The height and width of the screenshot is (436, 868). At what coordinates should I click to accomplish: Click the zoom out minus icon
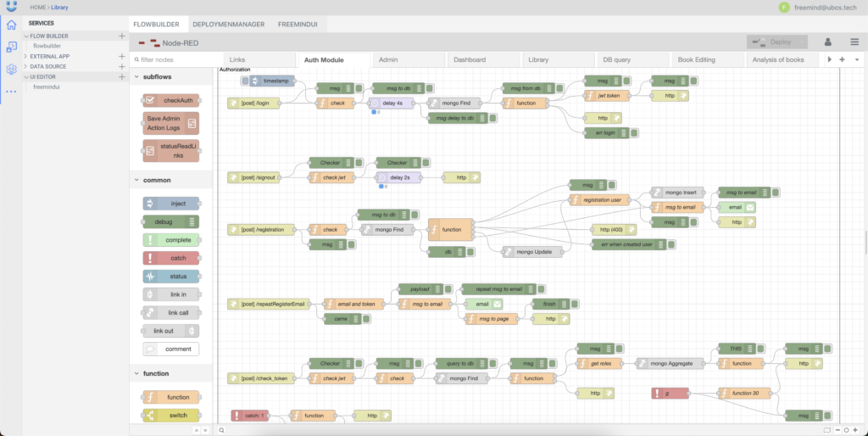838,430
